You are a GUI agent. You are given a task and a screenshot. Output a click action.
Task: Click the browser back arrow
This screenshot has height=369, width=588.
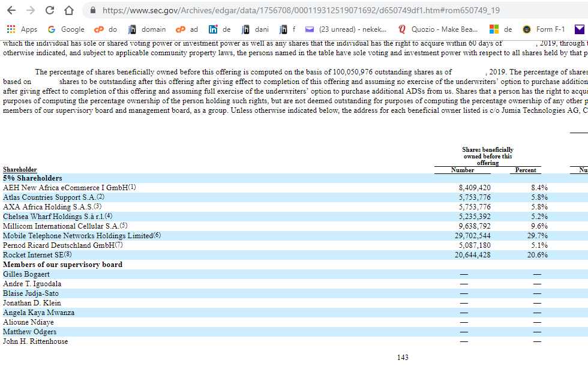point(11,10)
